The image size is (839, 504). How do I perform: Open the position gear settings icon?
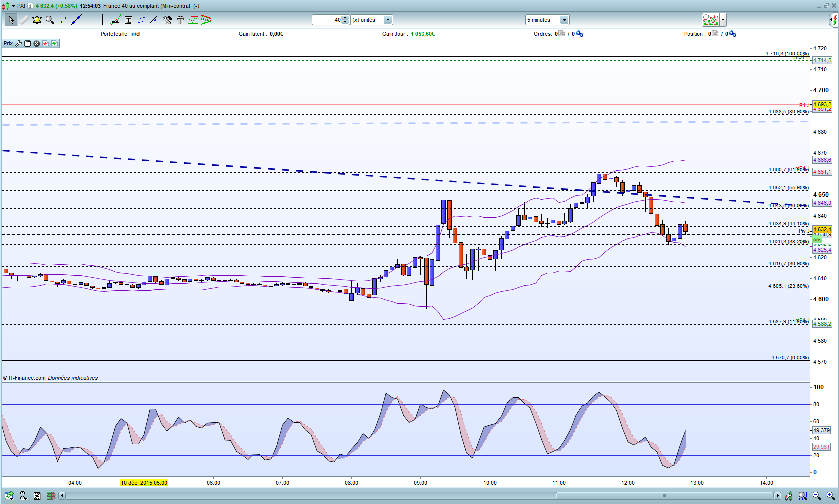(732, 34)
